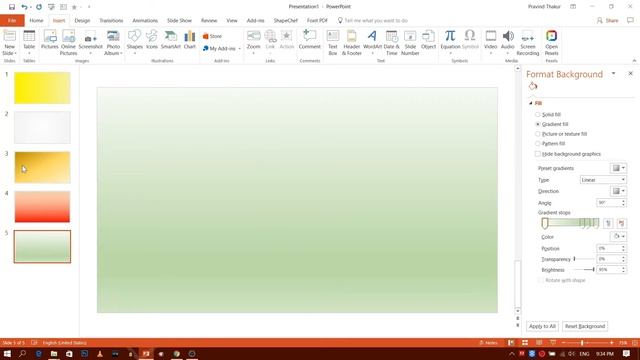Viewport: 640px width, 360px height.
Task: Click the Notes button in status bar
Action: pyautogui.click(x=488, y=343)
